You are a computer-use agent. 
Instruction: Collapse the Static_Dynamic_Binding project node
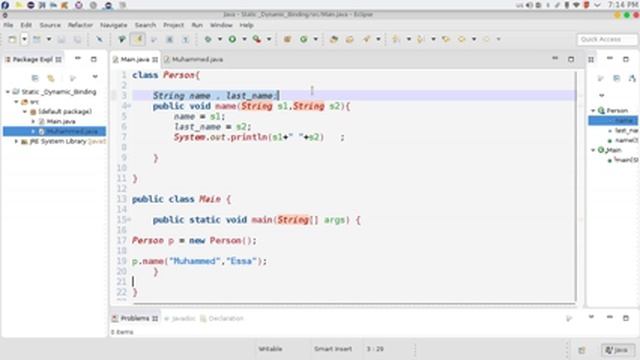point(8,92)
